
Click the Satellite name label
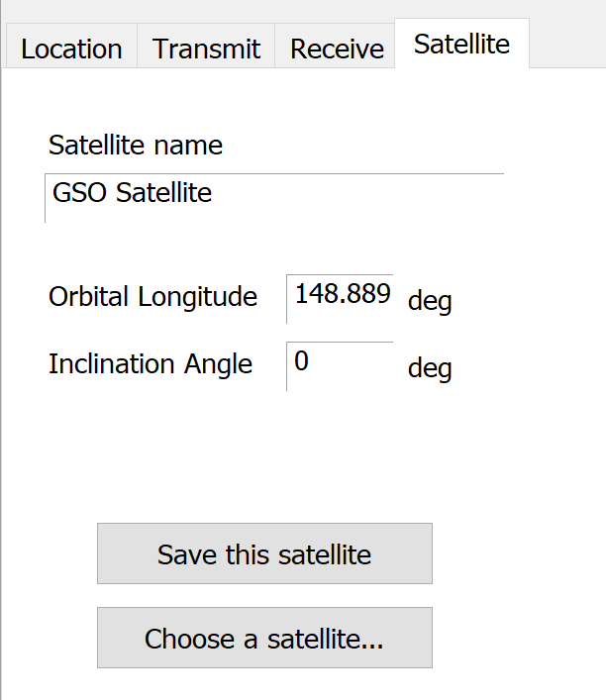point(136,146)
